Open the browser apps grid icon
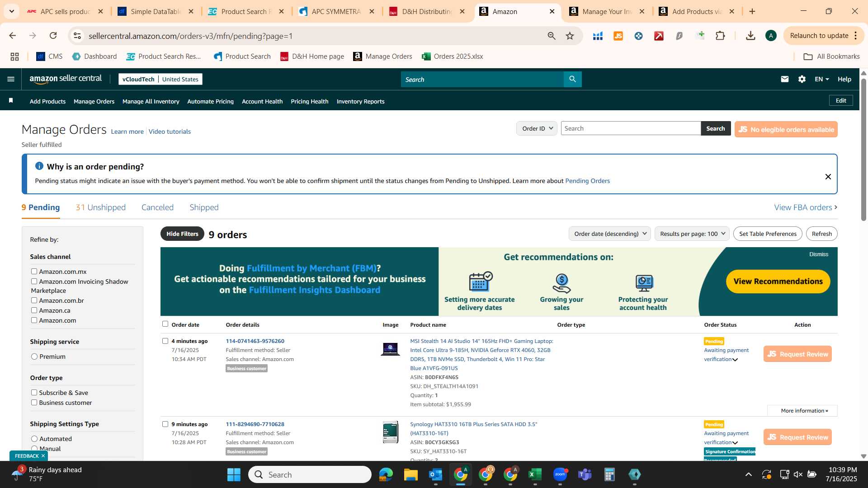 coord(14,56)
